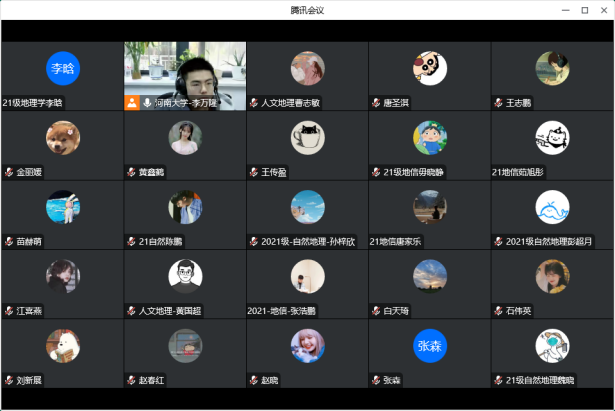Select the blue 李晗 initials avatar

[62, 68]
